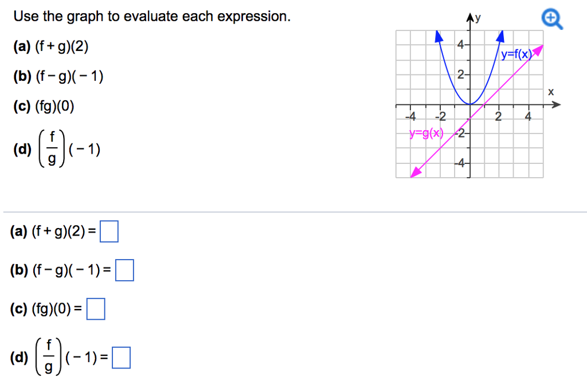Click the 2 tick label on the x-axis
This screenshot has height=392, width=587.
coord(498,117)
